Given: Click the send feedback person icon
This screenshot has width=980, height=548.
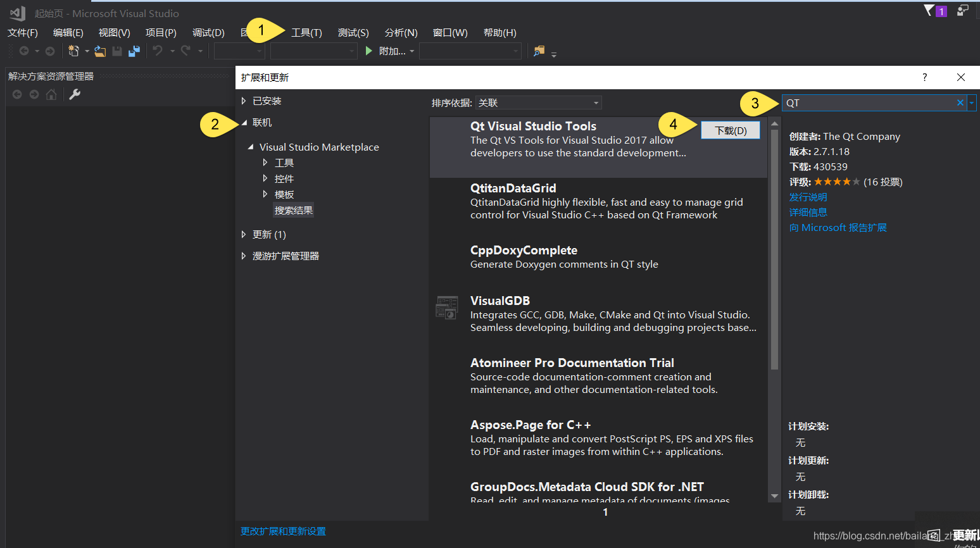Looking at the screenshot, I should (x=962, y=10).
